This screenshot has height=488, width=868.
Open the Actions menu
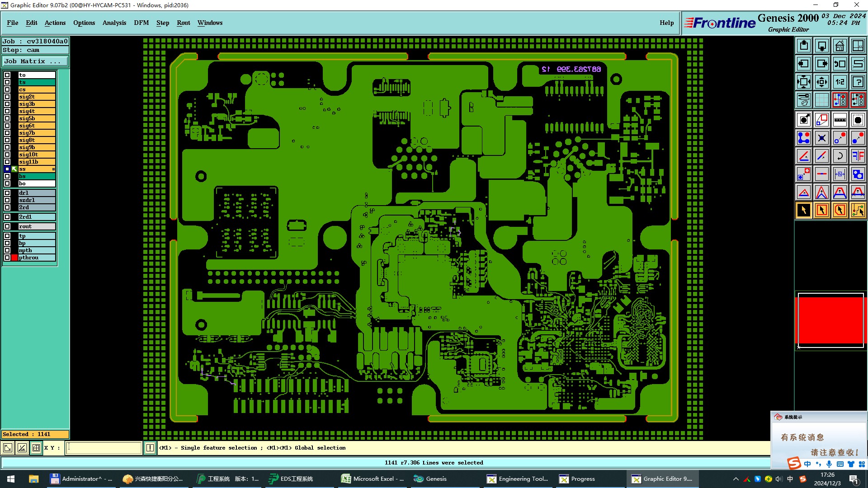(55, 23)
